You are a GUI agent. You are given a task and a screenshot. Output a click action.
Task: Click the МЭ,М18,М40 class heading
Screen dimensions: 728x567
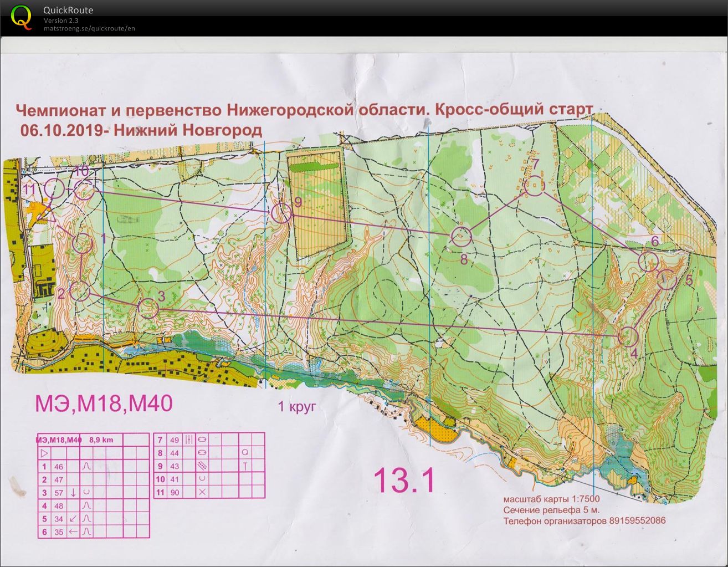pyautogui.click(x=104, y=403)
